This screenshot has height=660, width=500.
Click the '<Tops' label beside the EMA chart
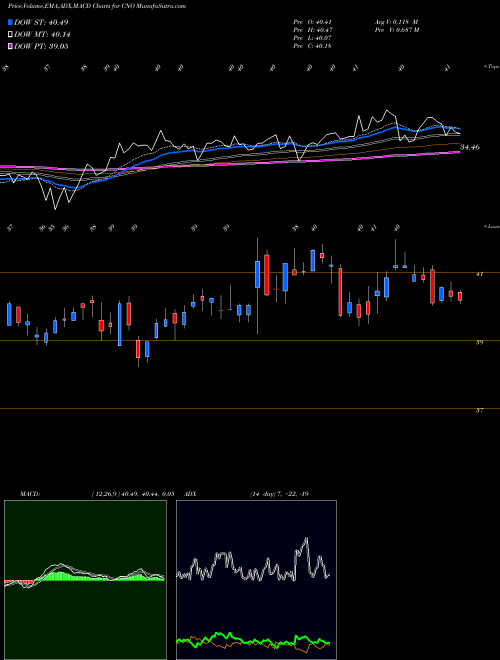click(x=492, y=67)
